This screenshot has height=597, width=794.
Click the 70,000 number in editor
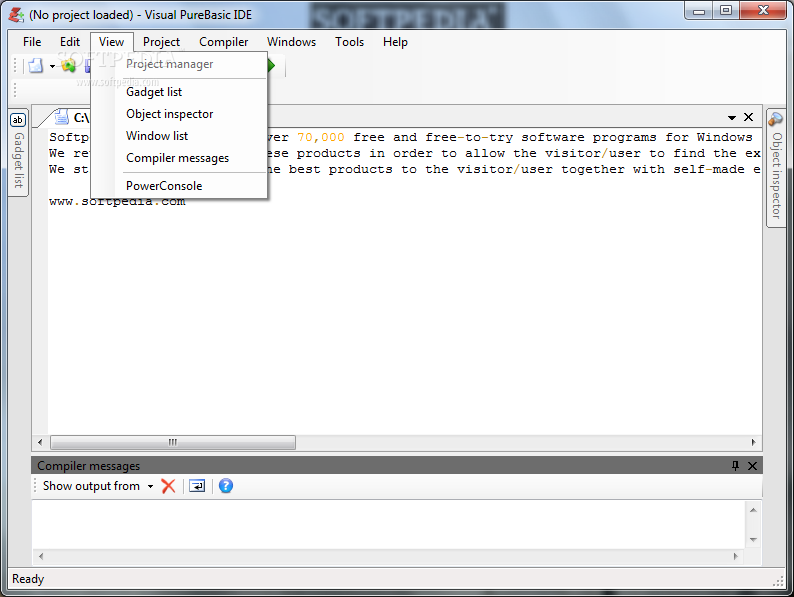321,137
